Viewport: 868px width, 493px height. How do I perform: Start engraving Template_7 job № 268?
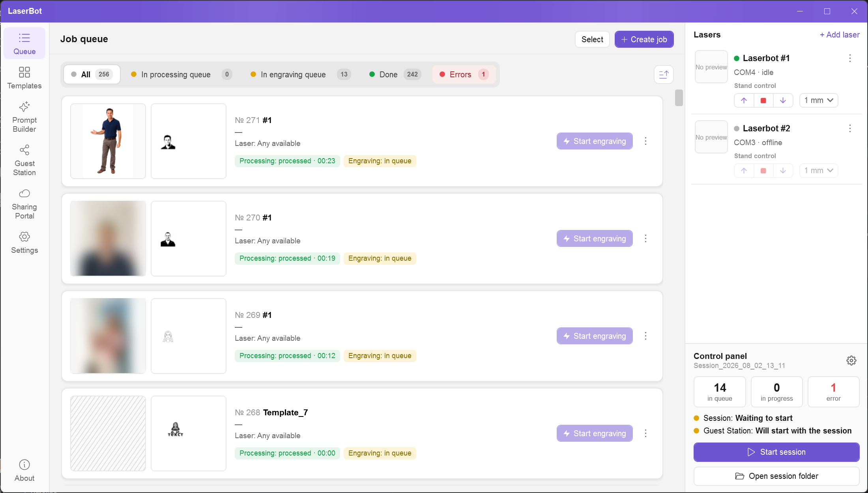(595, 433)
